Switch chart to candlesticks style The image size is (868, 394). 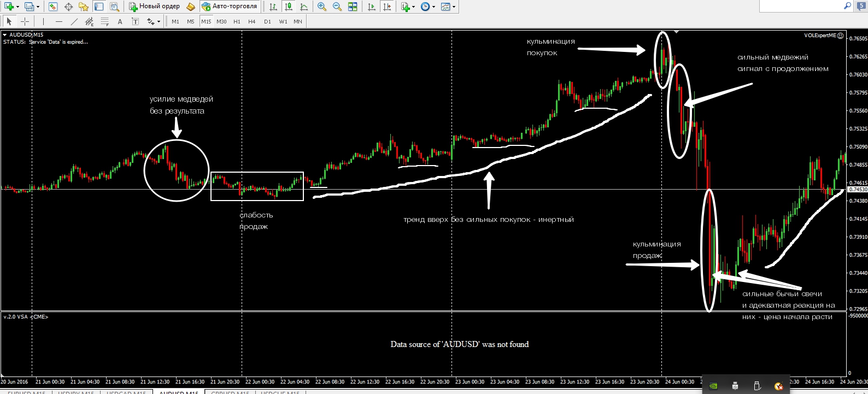point(289,7)
